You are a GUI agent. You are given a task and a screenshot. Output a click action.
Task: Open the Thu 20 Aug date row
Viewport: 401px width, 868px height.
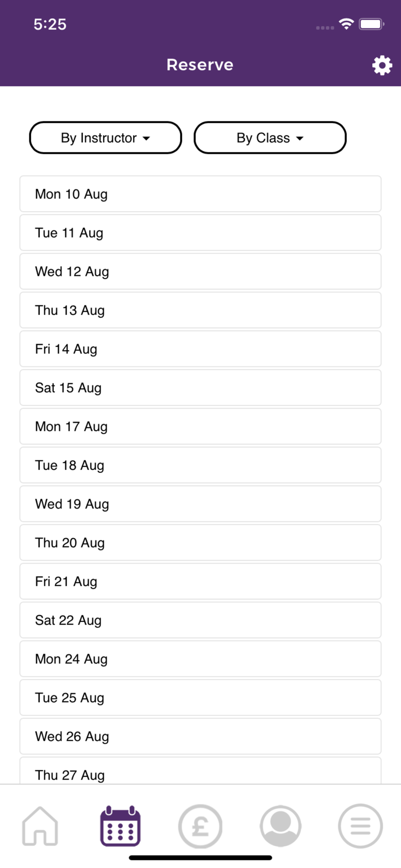(x=200, y=542)
